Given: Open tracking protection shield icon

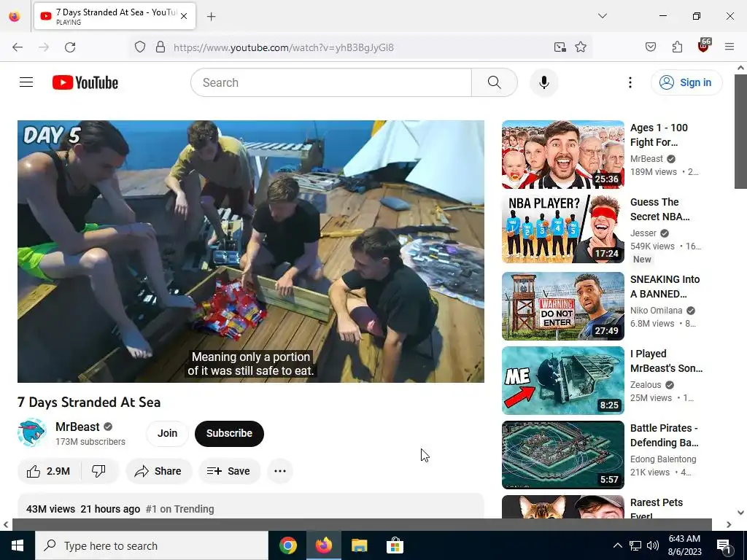Looking at the screenshot, I should click(139, 47).
